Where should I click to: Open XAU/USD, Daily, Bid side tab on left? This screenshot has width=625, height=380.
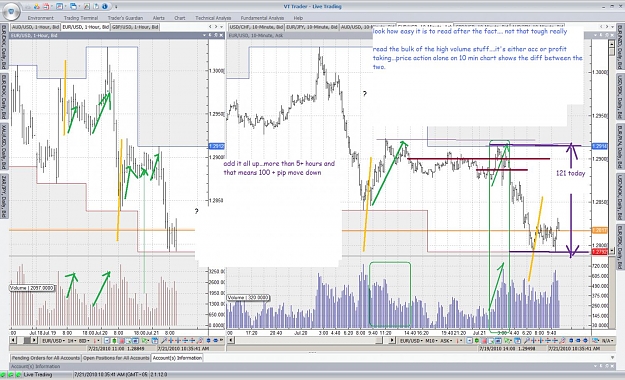point(4,146)
